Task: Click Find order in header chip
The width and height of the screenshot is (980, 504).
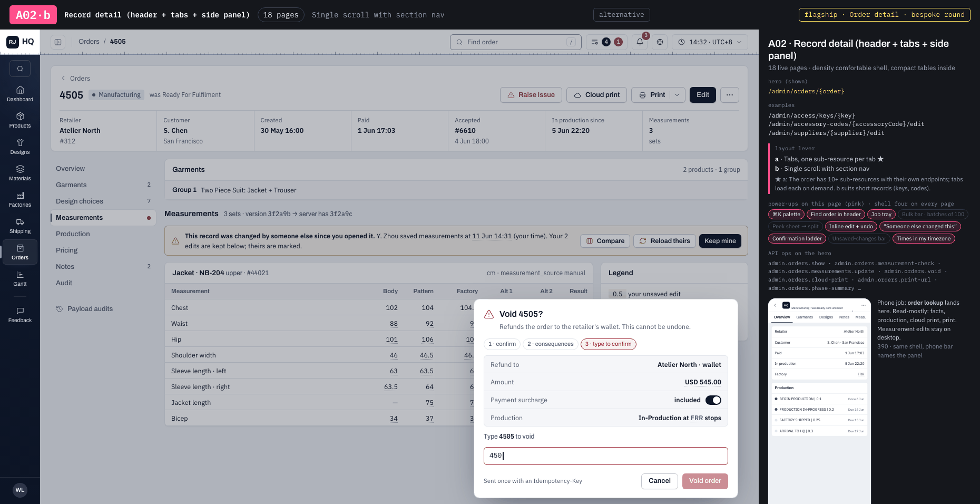Action: click(x=836, y=215)
